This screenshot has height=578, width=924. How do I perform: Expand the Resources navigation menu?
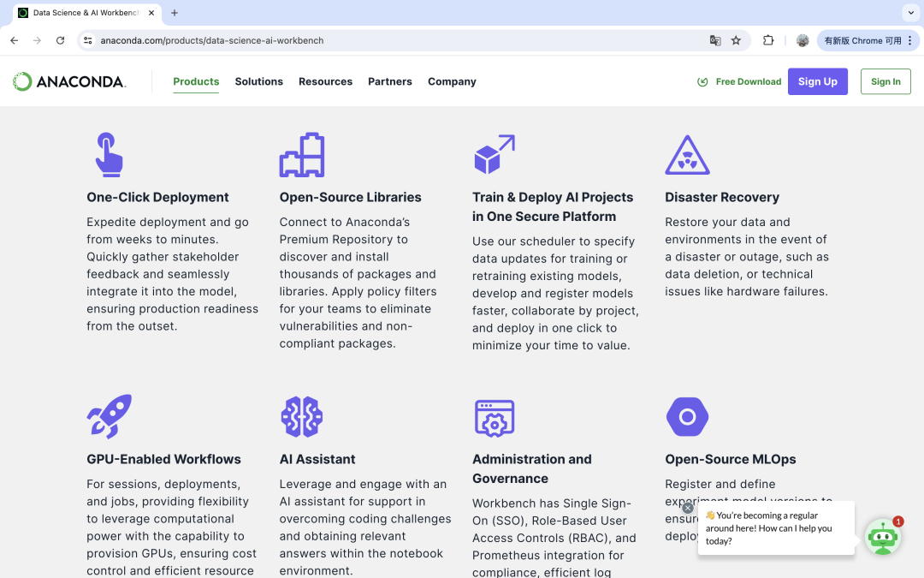click(325, 81)
